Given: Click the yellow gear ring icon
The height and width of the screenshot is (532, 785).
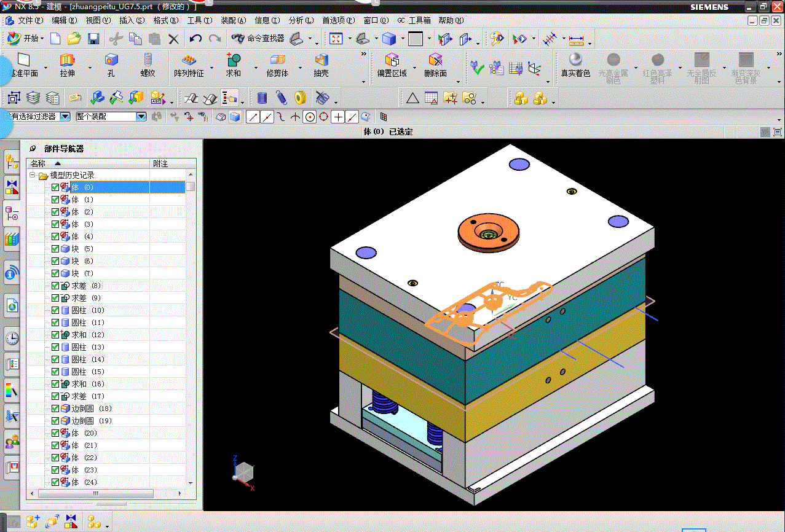Looking at the screenshot, I should [x=300, y=98].
